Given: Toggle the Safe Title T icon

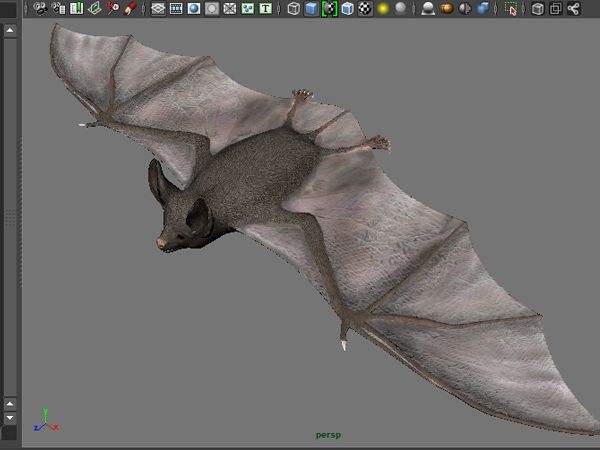Looking at the screenshot, I should tap(265, 8).
